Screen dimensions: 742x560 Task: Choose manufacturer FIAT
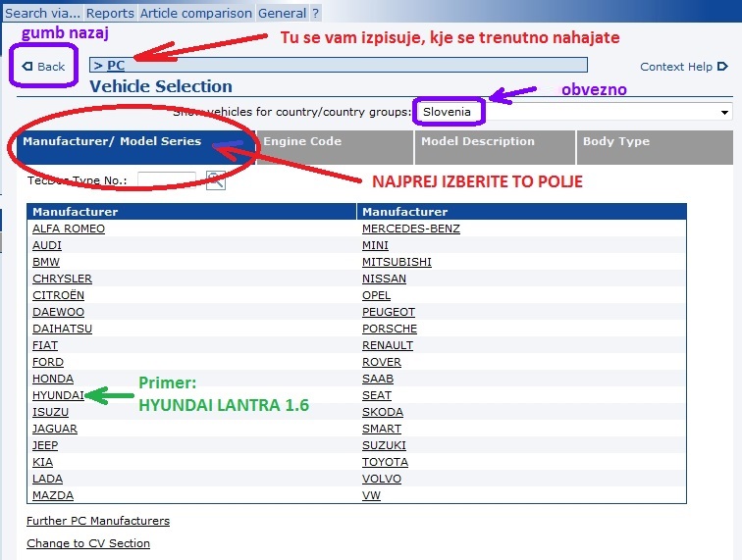click(45, 345)
